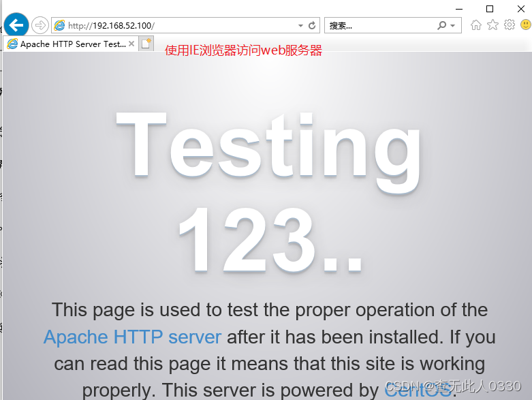Viewport: 532px width, 400px height.
Task: Close the Apache HTTP Server Test tab
Action: [x=131, y=44]
